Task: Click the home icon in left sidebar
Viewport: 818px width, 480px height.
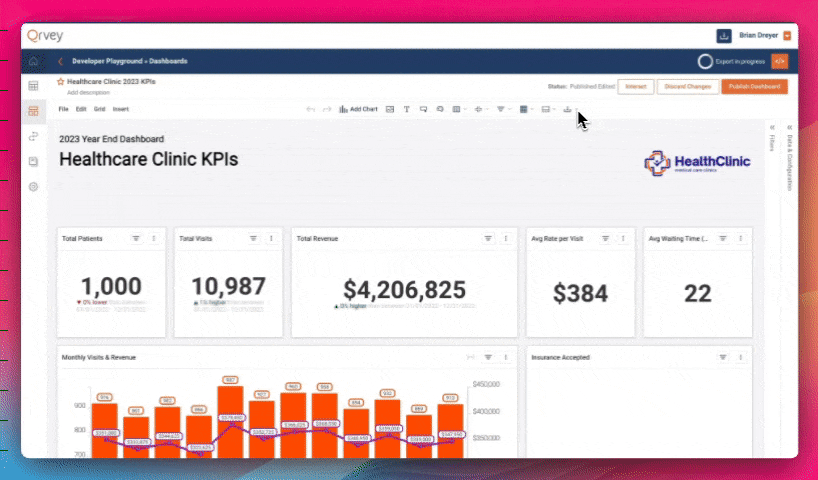Action: [34, 61]
